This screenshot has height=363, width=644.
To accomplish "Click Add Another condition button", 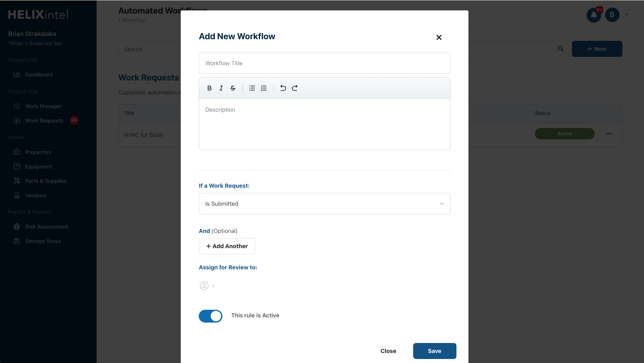I will [227, 246].
